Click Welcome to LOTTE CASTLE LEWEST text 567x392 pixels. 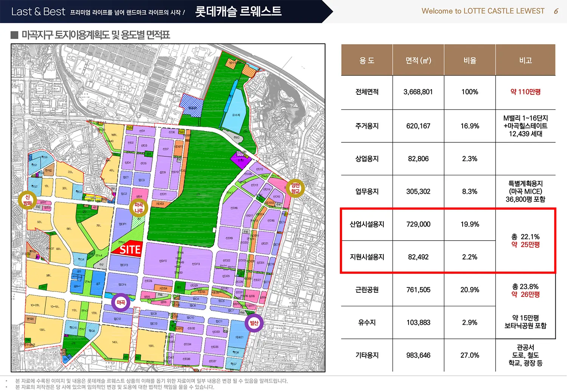pos(483,11)
